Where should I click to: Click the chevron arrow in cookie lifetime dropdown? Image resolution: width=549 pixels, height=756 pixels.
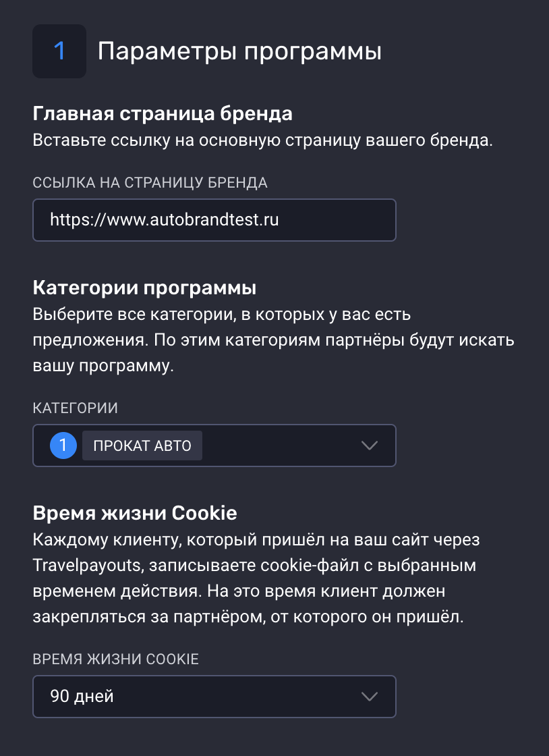369,697
